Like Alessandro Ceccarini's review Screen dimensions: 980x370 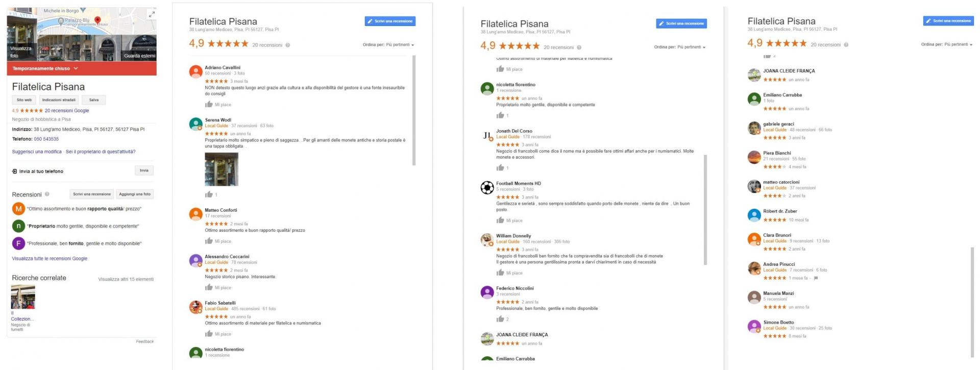click(209, 287)
